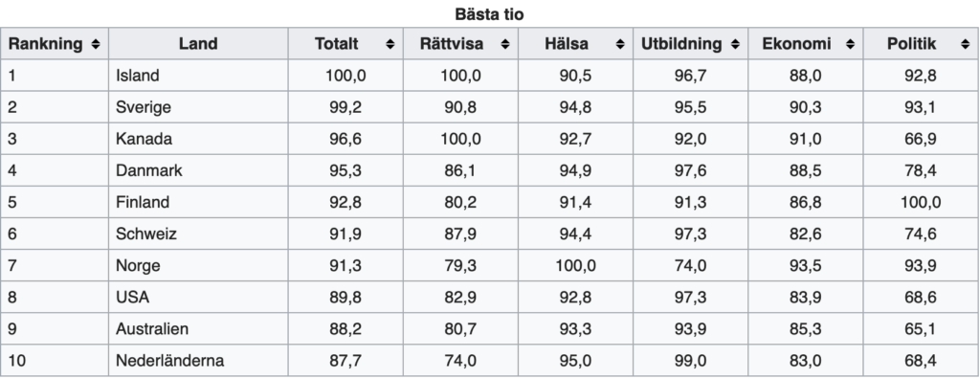
Task: Click the Bästa tio table caption
Action: pyautogui.click(x=489, y=14)
